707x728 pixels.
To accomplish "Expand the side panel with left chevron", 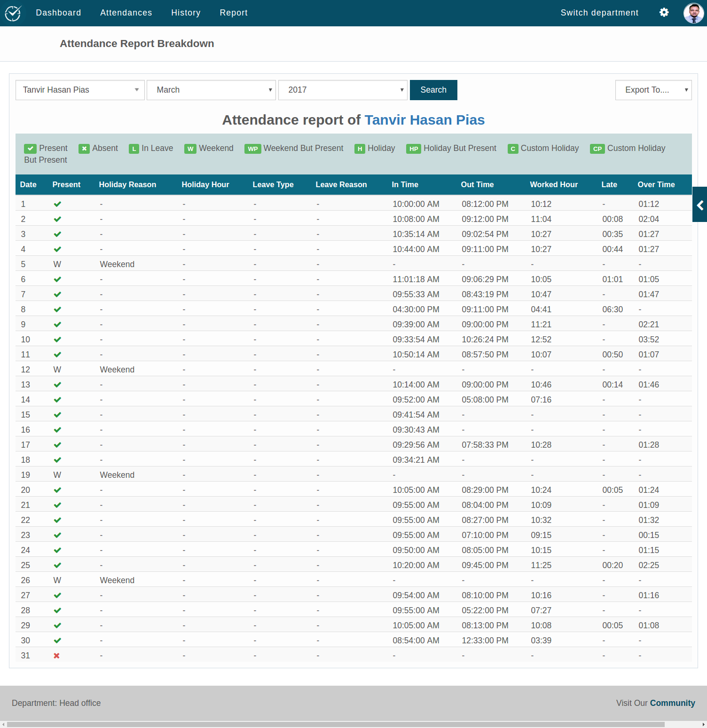I will point(700,205).
